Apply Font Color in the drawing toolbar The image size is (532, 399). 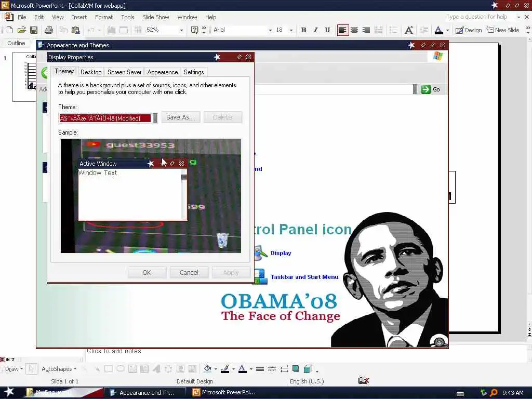coord(242,369)
